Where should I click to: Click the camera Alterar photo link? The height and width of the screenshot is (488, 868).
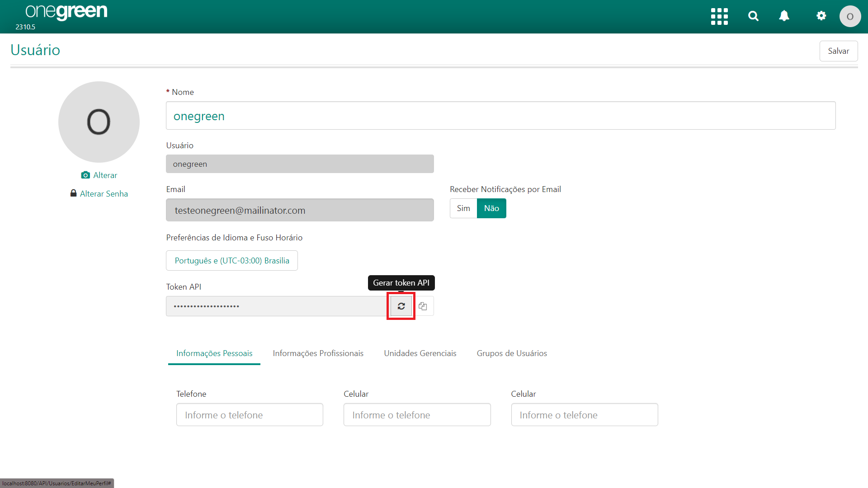pyautogui.click(x=99, y=175)
